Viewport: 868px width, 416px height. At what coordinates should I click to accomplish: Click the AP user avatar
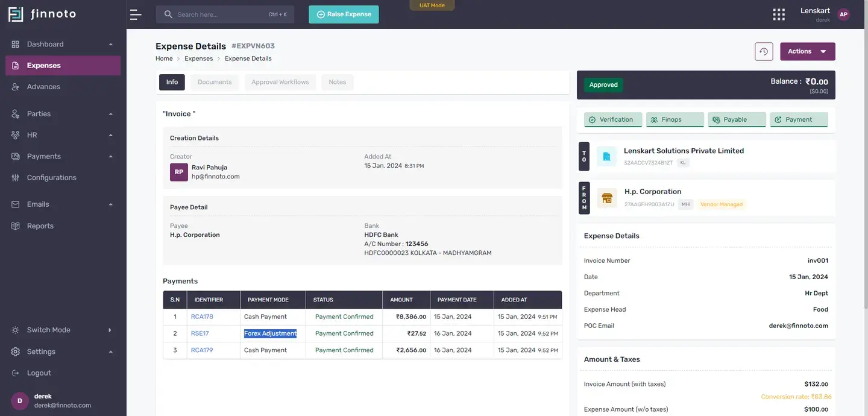point(843,14)
